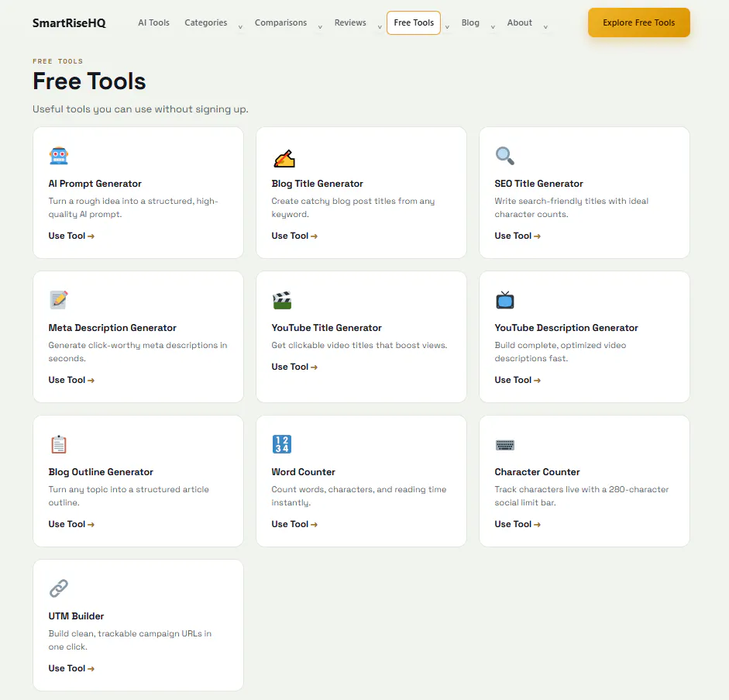The image size is (729, 700).
Task: Click Use Tool under YouTube Title Generator
Action: [294, 367]
